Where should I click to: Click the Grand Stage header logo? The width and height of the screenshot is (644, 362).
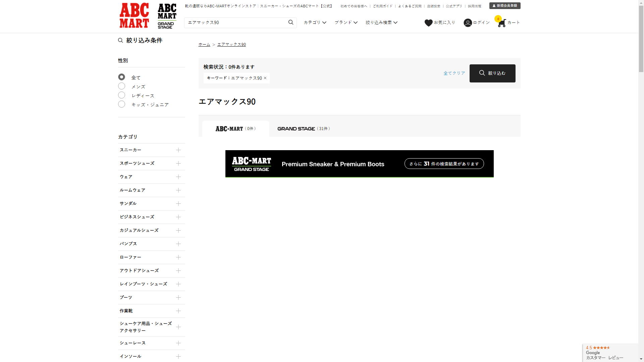point(167,16)
